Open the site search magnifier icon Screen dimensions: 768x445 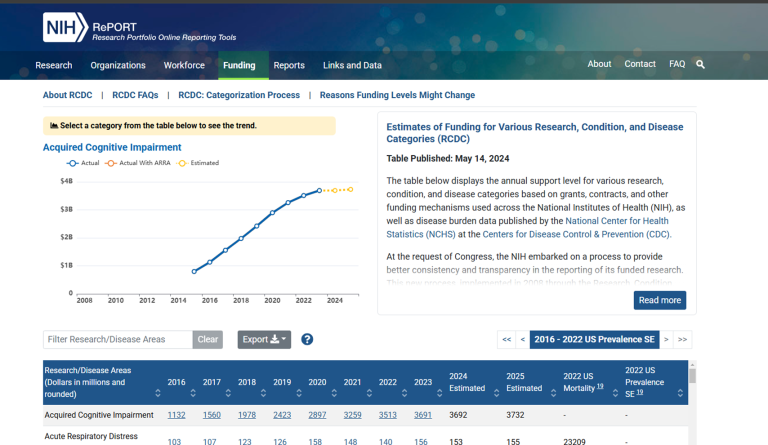tap(700, 64)
